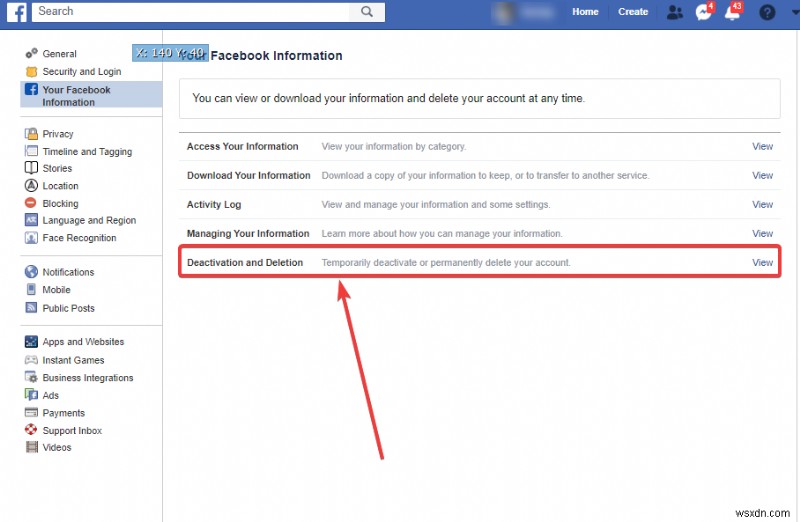Open Blocking settings label

tap(60, 204)
